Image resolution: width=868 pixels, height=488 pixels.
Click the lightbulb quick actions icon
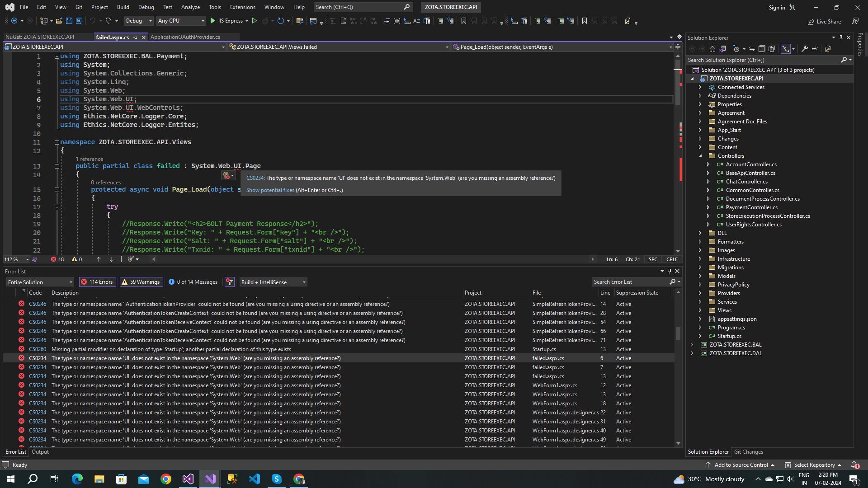(226, 175)
